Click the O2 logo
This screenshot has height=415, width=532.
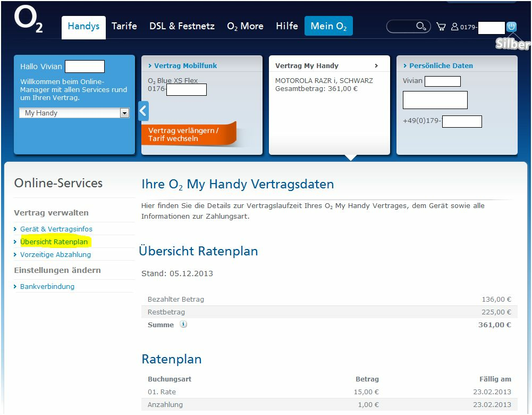pyautogui.click(x=29, y=19)
